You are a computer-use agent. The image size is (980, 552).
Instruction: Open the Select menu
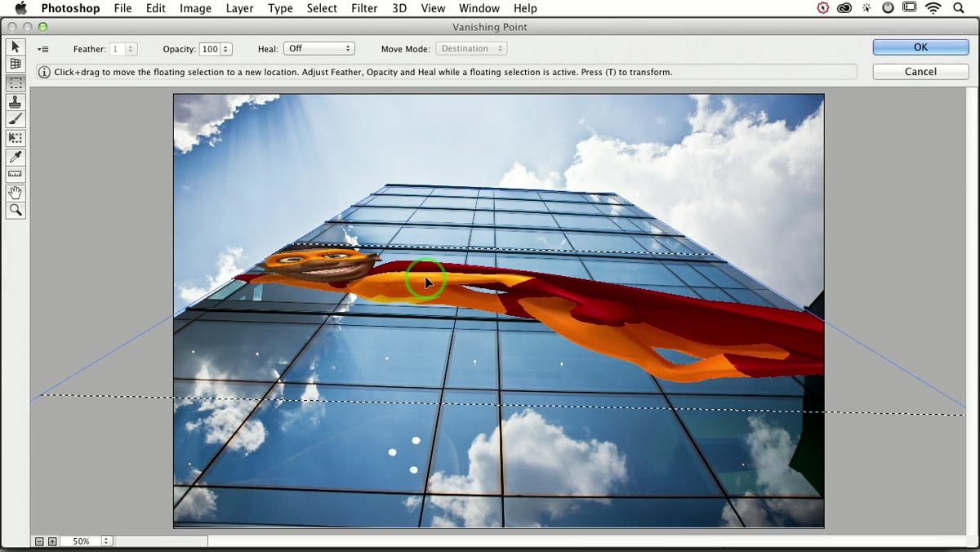click(x=322, y=8)
